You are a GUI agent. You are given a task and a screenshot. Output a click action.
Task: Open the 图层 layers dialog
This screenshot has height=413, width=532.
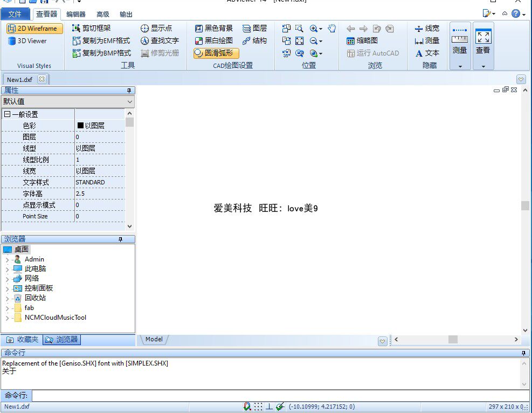255,28
